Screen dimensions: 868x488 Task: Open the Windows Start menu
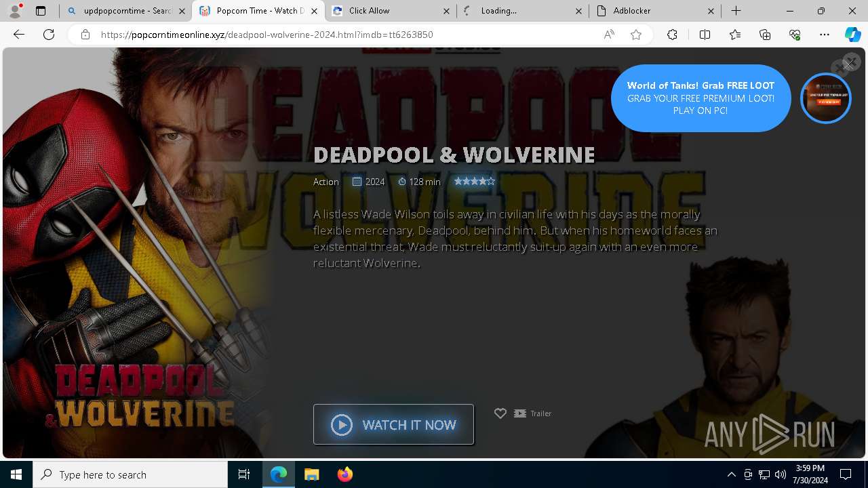(16, 474)
